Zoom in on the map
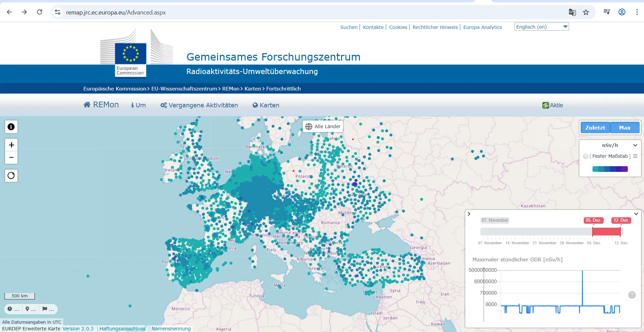 (x=11, y=145)
